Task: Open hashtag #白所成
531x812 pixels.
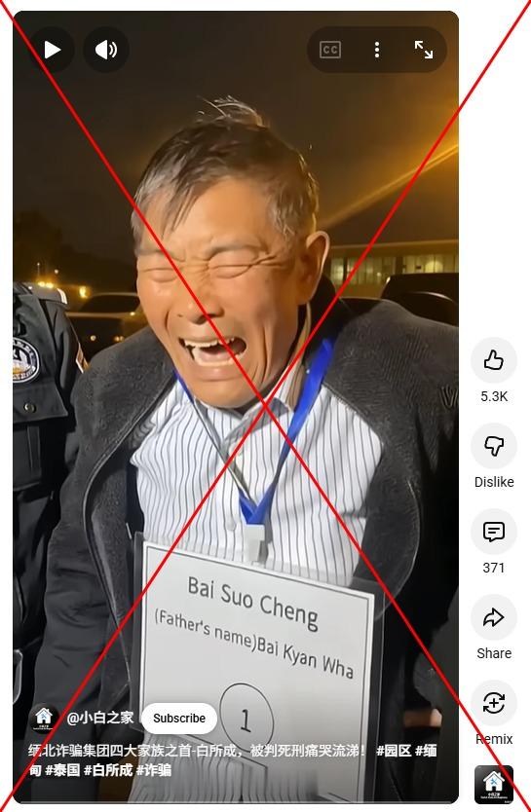Action: click(108, 769)
